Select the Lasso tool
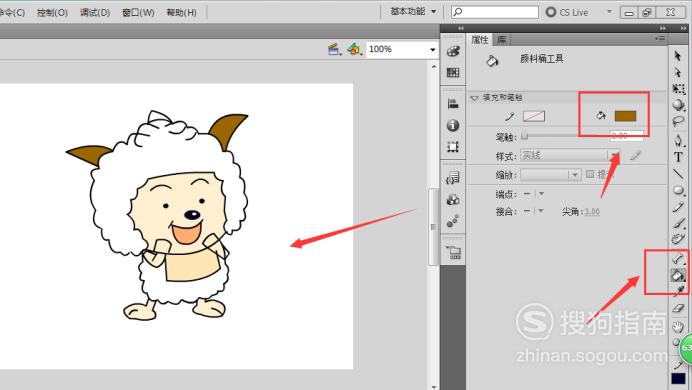Image resolution: width=692 pixels, height=390 pixels. click(x=678, y=121)
